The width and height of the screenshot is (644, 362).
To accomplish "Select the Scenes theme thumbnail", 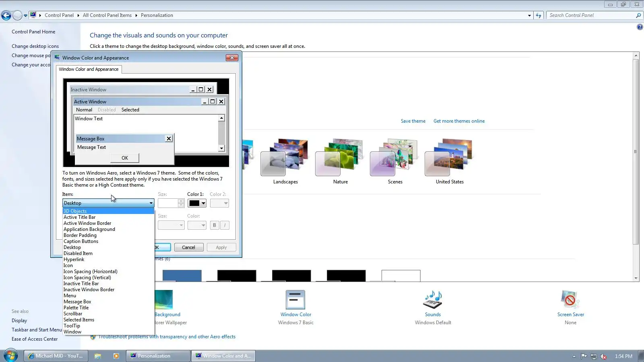I will coord(395,158).
